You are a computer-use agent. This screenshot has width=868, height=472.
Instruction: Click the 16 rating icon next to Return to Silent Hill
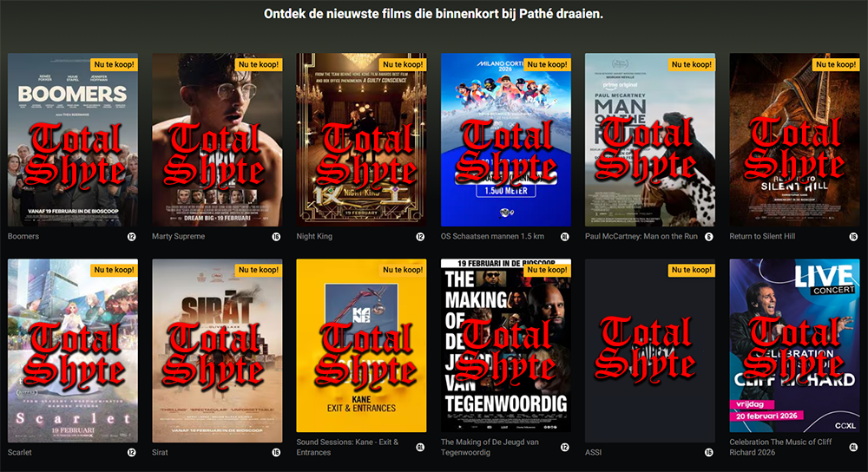point(853,237)
